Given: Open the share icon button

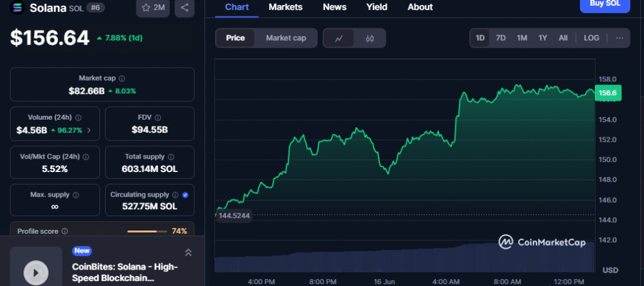Looking at the screenshot, I should click(184, 8).
